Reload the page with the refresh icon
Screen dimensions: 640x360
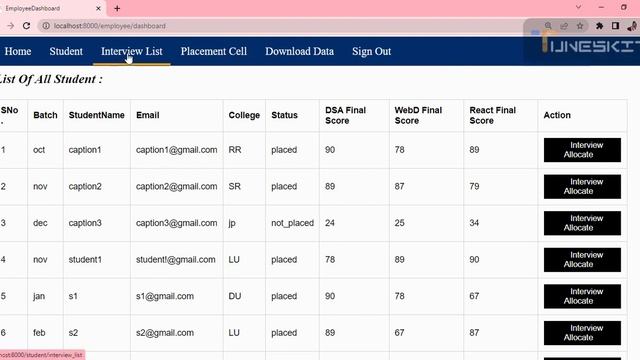pyautogui.click(x=27, y=26)
